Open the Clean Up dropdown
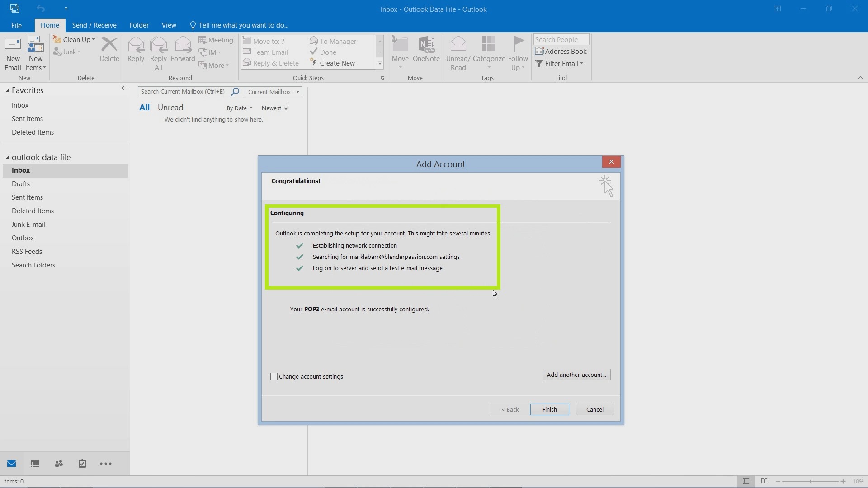This screenshot has width=868, height=488. pyautogui.click(x=74, y=40)
